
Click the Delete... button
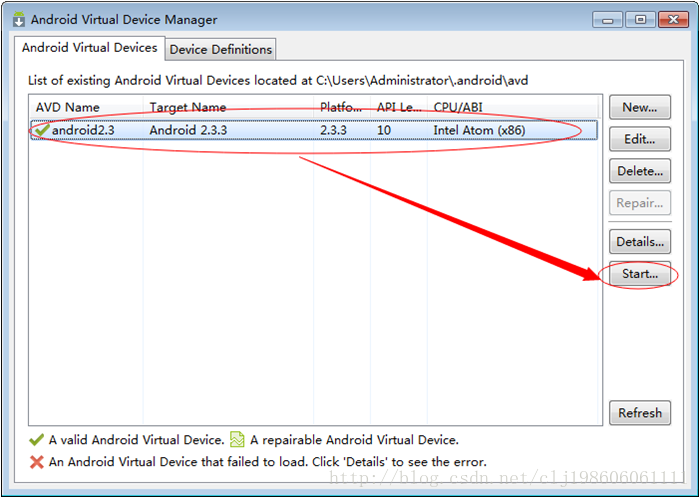640,171
